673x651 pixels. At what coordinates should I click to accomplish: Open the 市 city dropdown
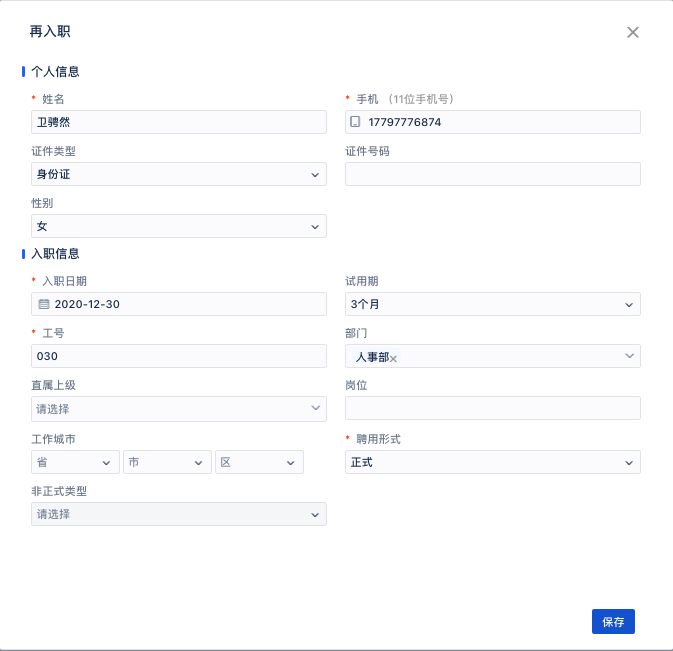167,462
